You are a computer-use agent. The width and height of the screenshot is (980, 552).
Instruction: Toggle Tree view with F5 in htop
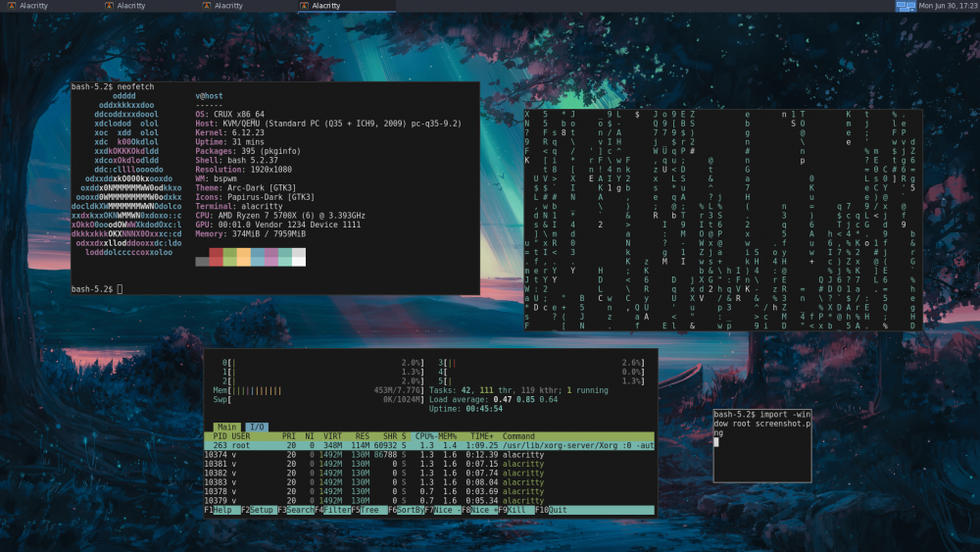369,510
